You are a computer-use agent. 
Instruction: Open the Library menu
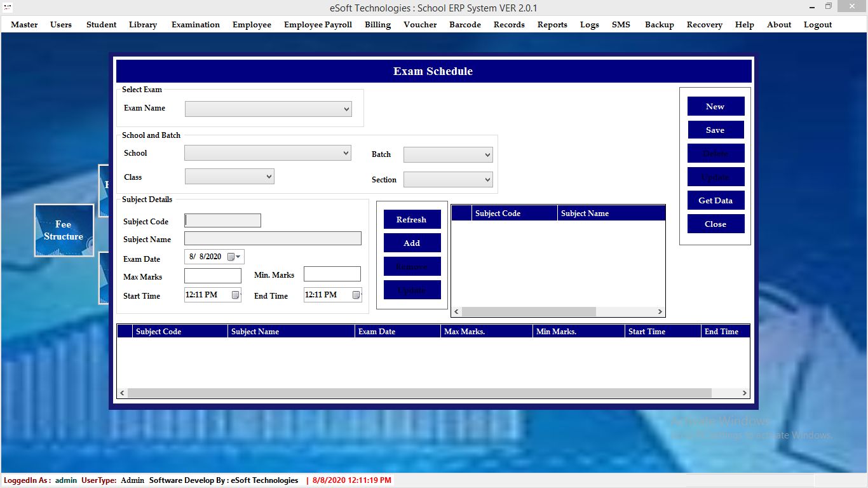pyautogui.click(x=143, y=25)
